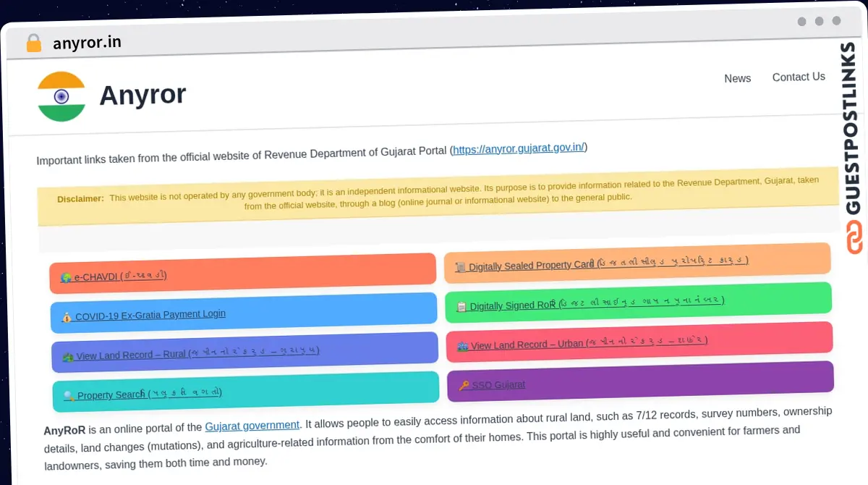Click the magnifier icon on Property Search
This screenshot has width=868, height=485.
click(69, 396)
